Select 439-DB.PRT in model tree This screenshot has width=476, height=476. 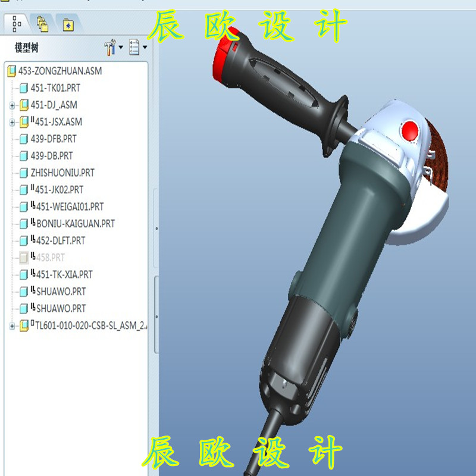tap(52, 156)
